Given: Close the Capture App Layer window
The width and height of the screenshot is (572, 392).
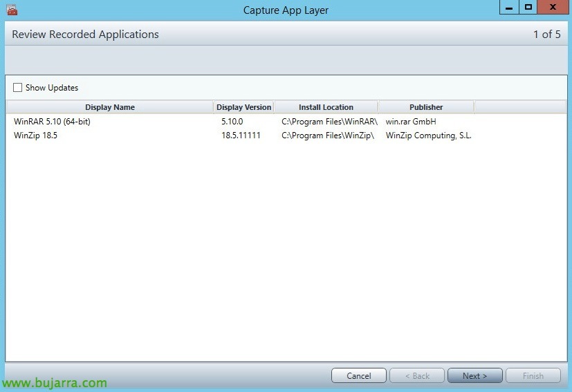Looking at the screenshot, I should pos(553,8).
